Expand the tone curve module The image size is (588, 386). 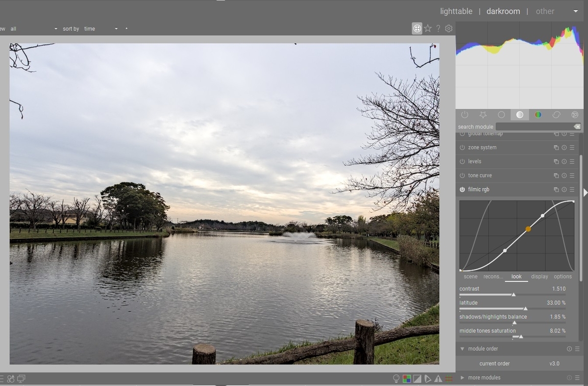pos(480,176)
